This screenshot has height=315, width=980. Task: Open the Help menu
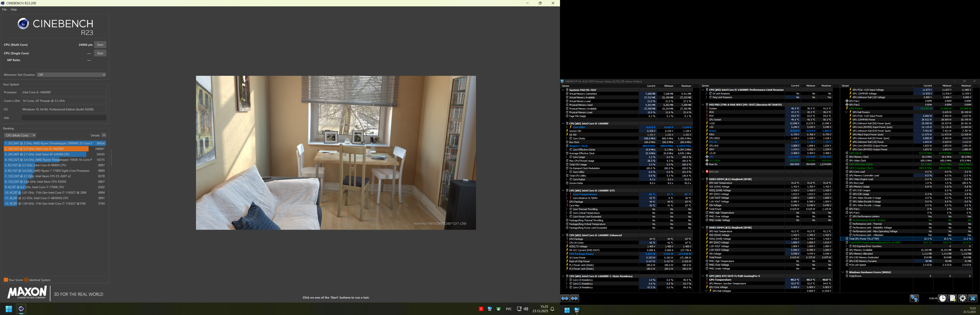click(x=14, y=9)
